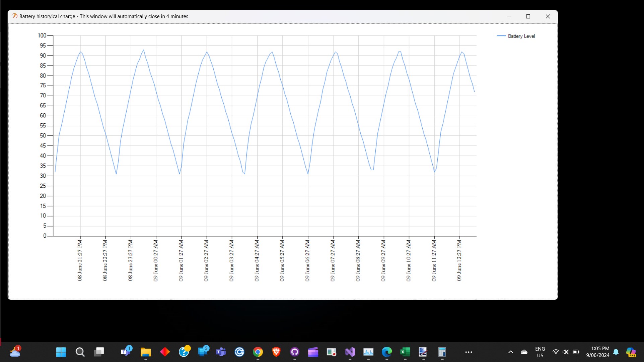Open GitHub Desktop from the taskbar
644x362 pixels.
pos(294,352)
